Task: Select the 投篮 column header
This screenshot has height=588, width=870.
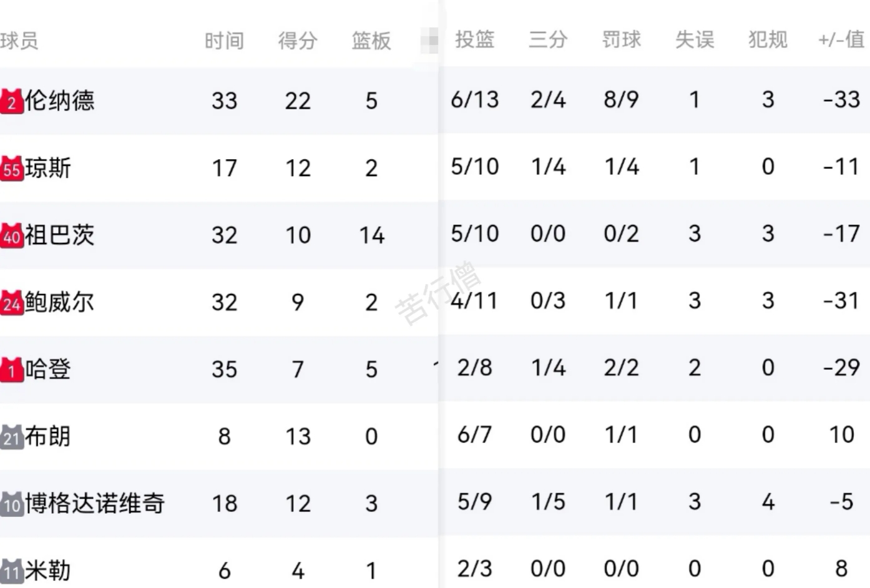Action: [x=474, y=39]
